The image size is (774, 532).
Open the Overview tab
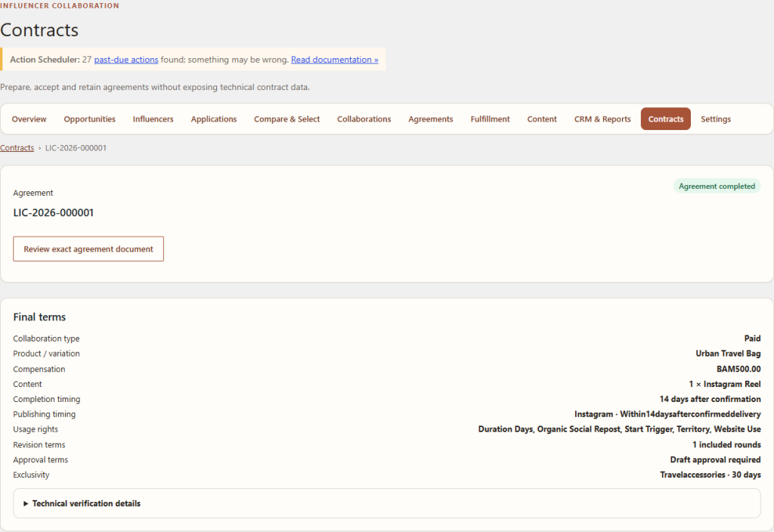(29, 119)
